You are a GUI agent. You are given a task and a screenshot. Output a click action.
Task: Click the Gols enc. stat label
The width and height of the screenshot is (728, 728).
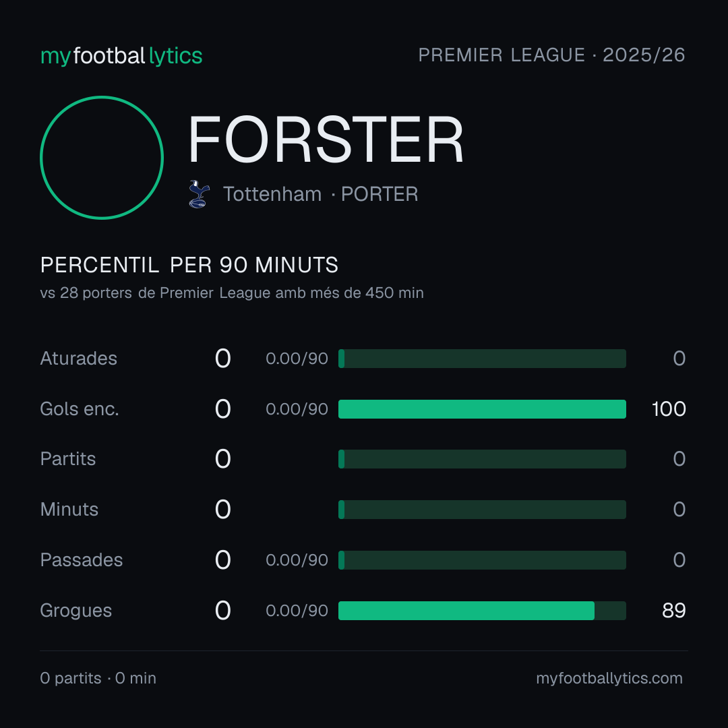80,409
